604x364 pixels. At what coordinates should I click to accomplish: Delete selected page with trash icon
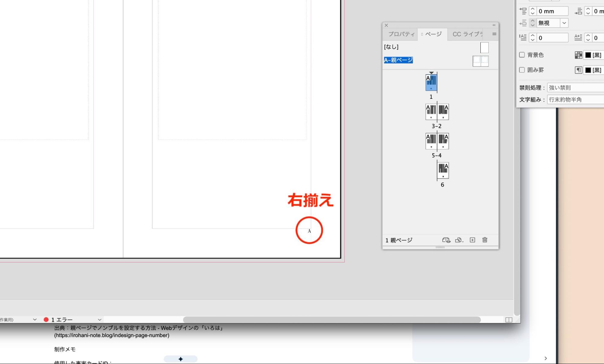pyautogui.click(x=485, y=240)
